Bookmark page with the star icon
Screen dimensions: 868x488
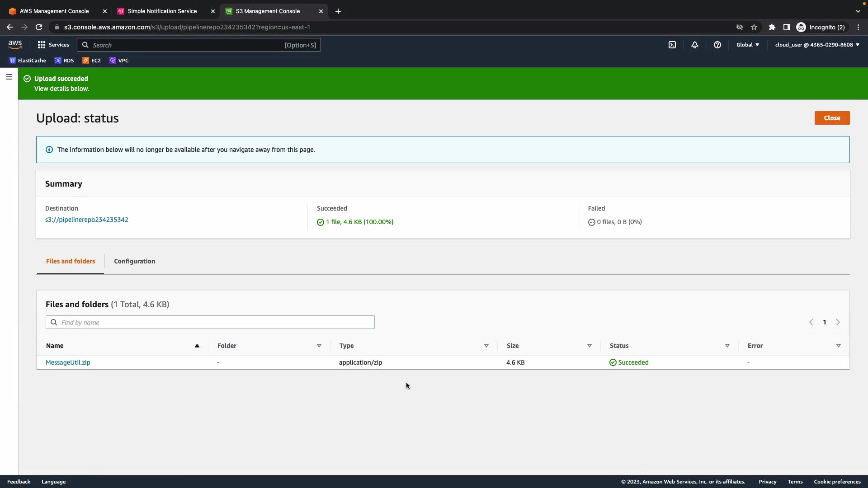(754, 27)
